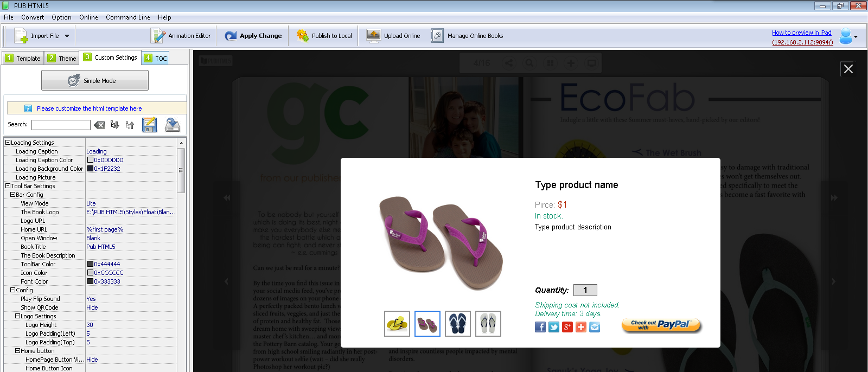Open Manage Online Books
Screen dimensions: 868x372
click(467, 36)
